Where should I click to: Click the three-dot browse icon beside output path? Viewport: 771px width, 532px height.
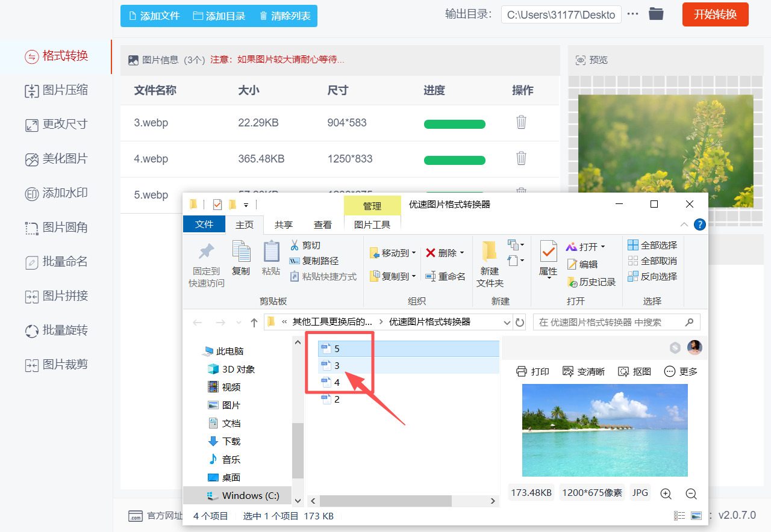pyautogui.click(x=632, y=14)
